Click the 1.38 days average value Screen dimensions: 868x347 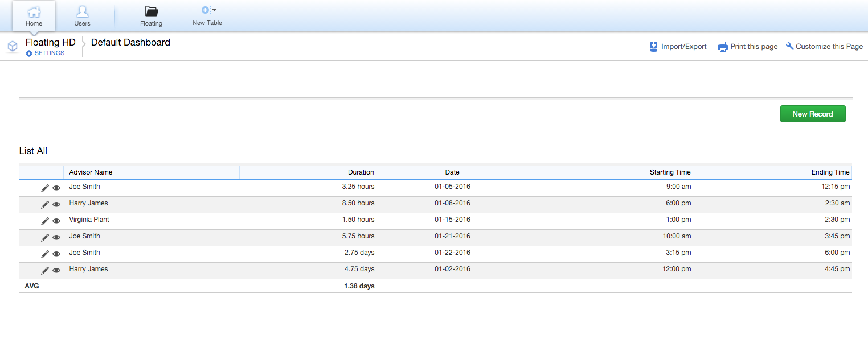[x=359, y=286]
